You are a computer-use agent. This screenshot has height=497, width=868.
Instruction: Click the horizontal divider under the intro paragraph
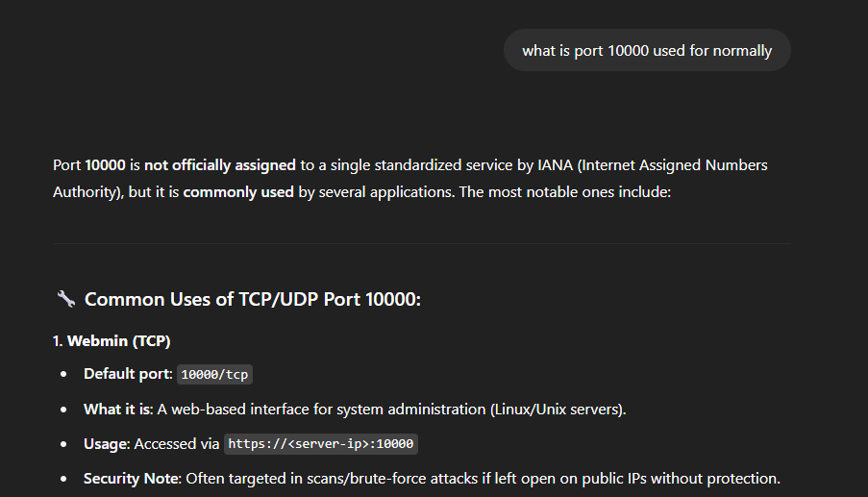(x=422, y=243)
